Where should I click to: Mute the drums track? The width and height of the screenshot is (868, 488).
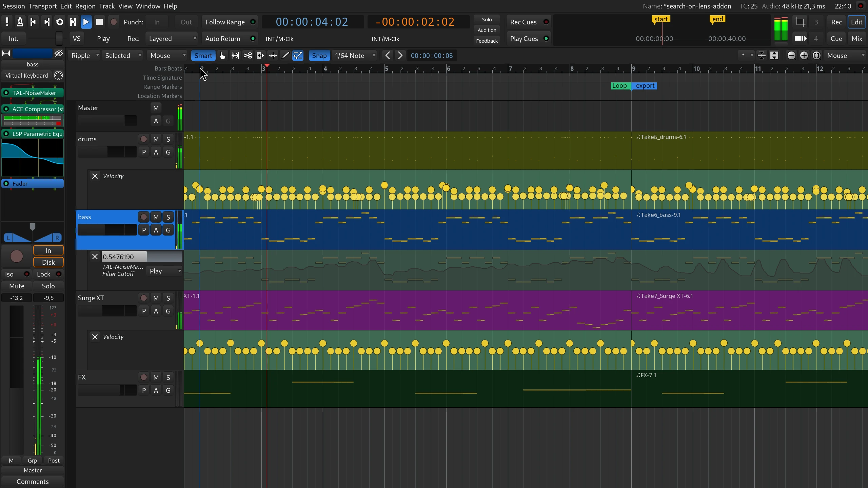(x=156, y=139)
